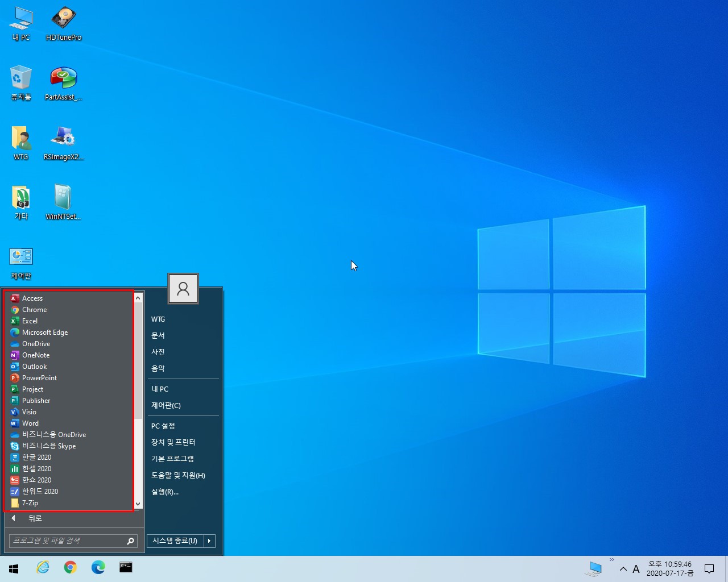728x582 pixels.
Task: Select the 내 PC desktop icon
Action: pos(21,24)
